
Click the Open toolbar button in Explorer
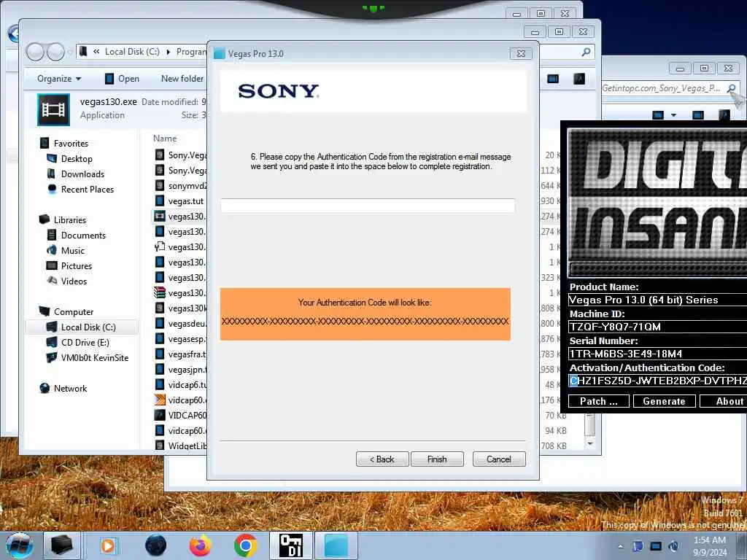coord(122,79)
